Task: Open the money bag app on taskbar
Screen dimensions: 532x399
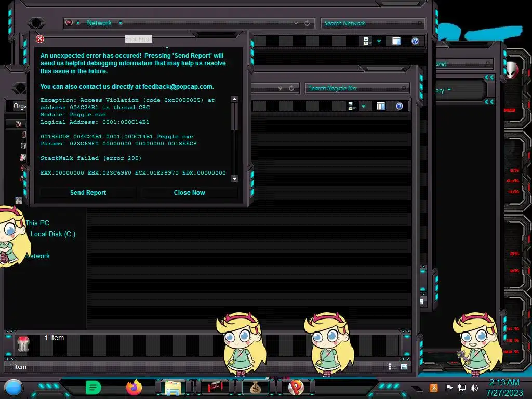Action: [256, 388]
